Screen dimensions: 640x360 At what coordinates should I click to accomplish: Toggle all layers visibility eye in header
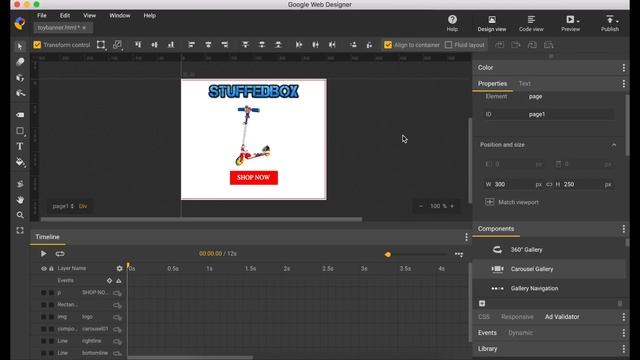click(x=43, y=269)
